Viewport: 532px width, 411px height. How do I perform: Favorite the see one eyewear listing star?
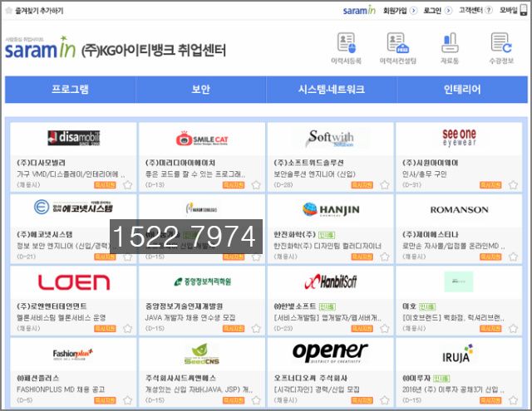point(514,185)
